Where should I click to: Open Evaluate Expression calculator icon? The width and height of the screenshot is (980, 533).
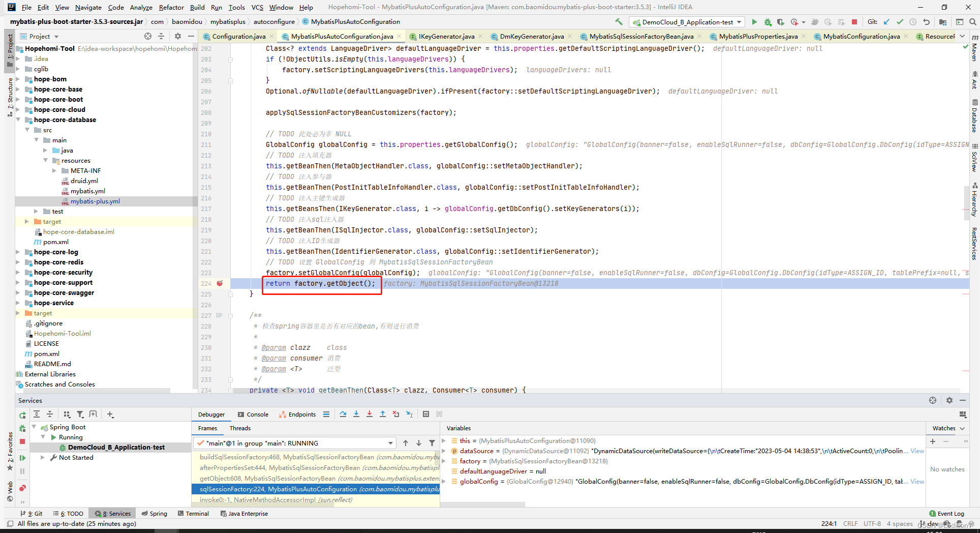pyautogui.click(x=426, y=414)
